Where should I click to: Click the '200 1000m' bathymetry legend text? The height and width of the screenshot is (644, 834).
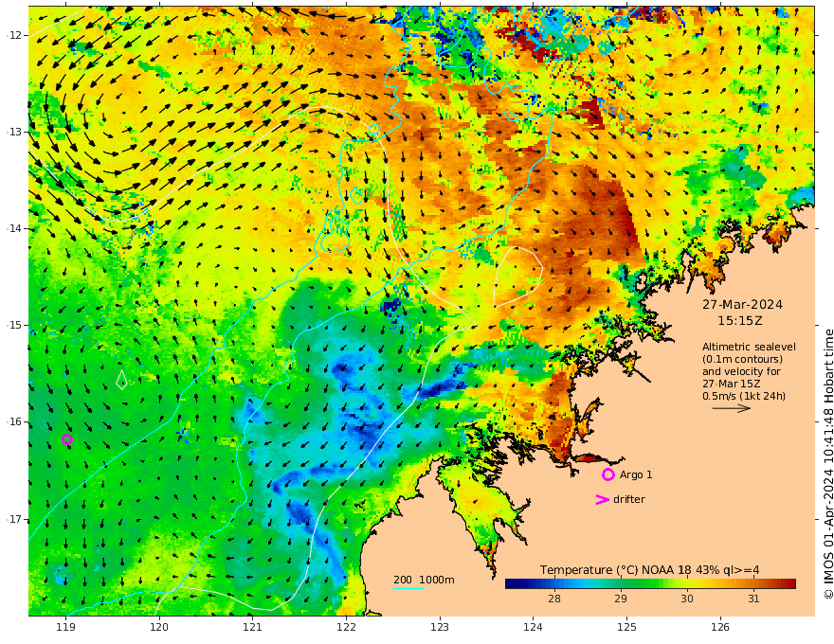click(x=424, y=580)
